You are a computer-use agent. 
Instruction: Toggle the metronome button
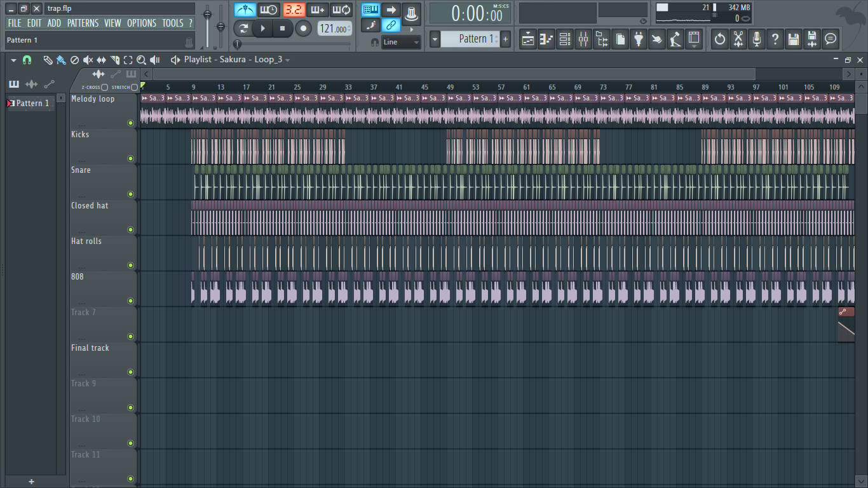click(x=245, y=10)
